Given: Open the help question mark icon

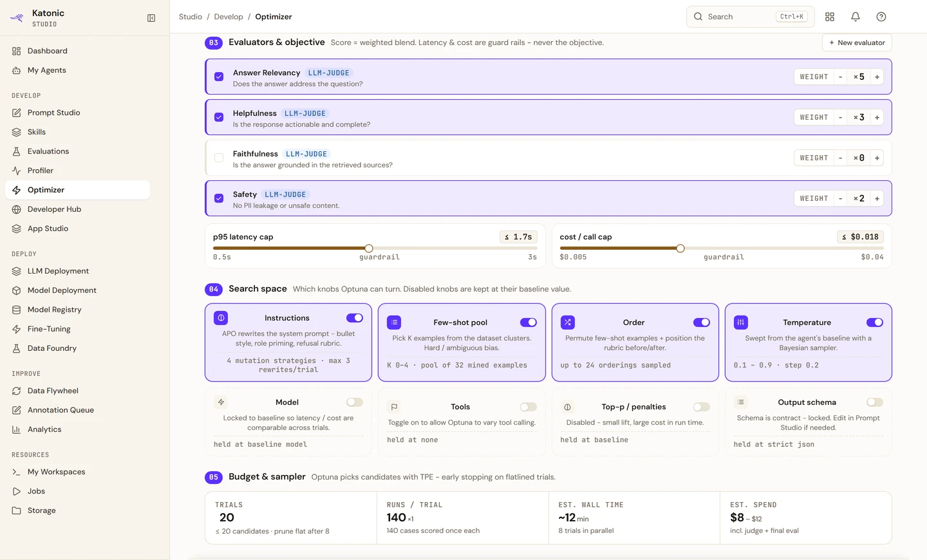Looking at the screenshot, I should click(x=881, y=17).
